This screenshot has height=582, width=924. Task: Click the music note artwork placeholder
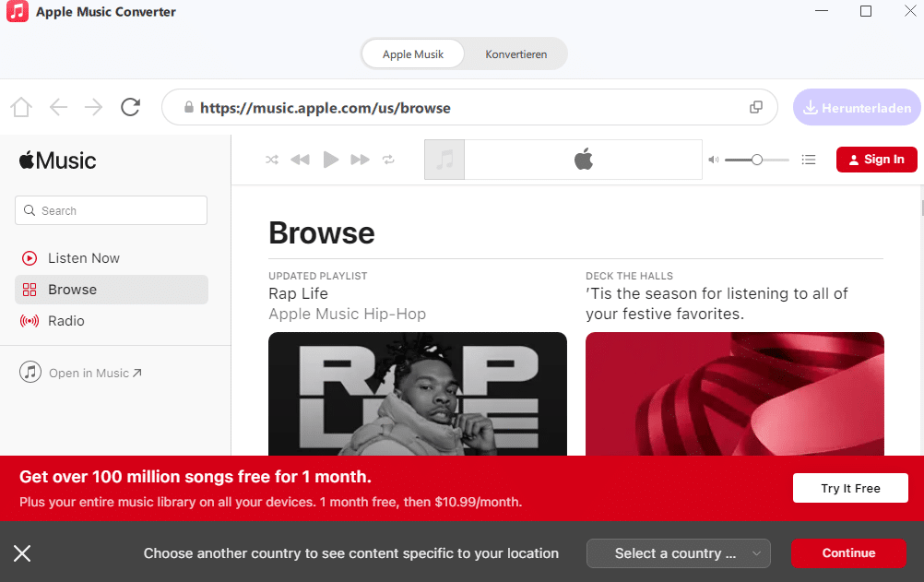tap(444, 160)
